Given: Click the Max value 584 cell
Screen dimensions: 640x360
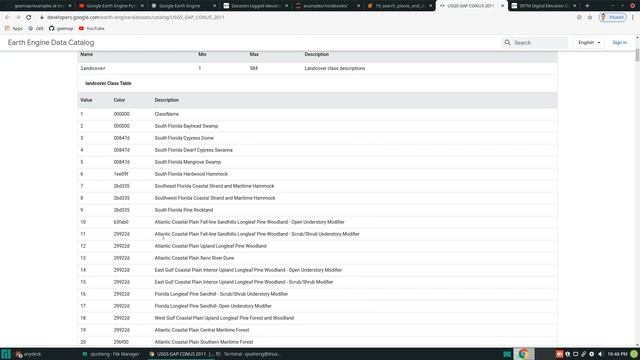Looking at the screenshot, I should click(x=253, y=69).
